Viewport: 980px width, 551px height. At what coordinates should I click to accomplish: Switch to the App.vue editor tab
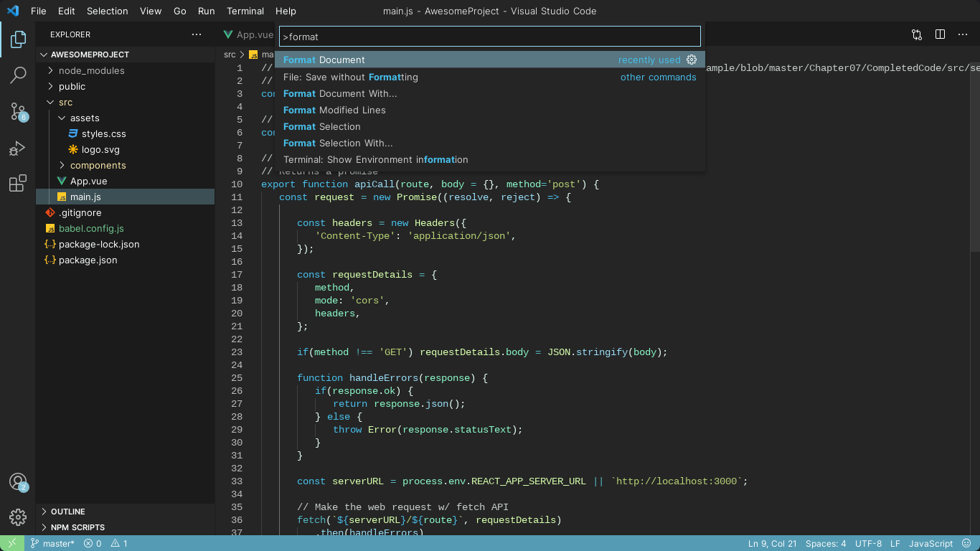(x=248, y=34)
